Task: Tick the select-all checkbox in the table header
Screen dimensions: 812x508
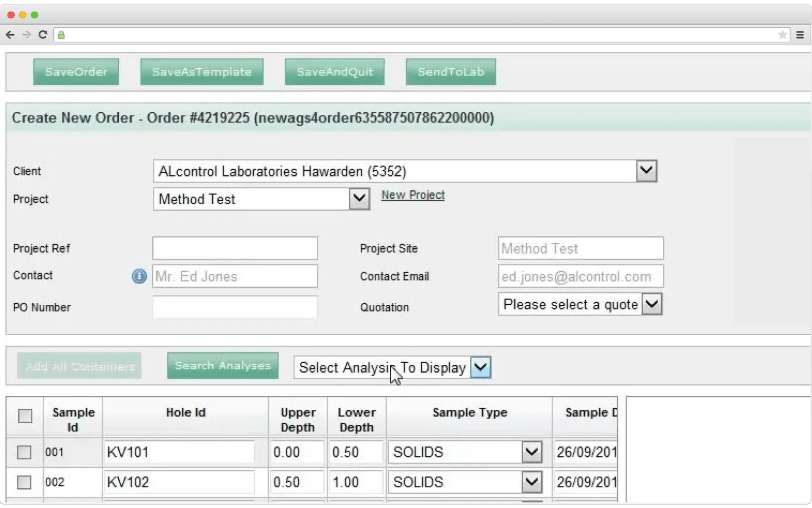Action: tap(25, 416)
